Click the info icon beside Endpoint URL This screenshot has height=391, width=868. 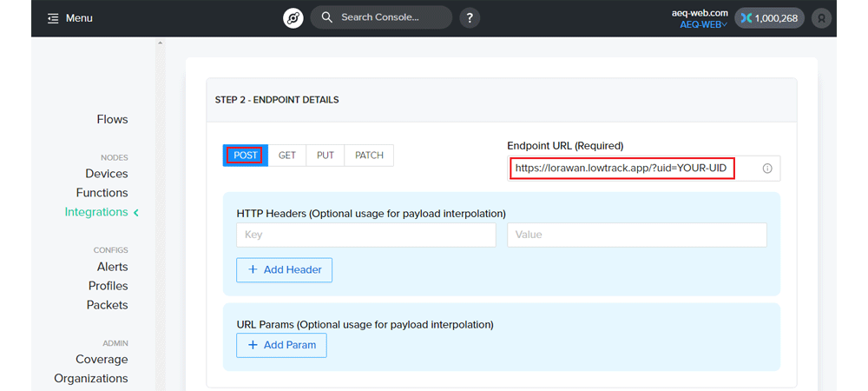767,169
